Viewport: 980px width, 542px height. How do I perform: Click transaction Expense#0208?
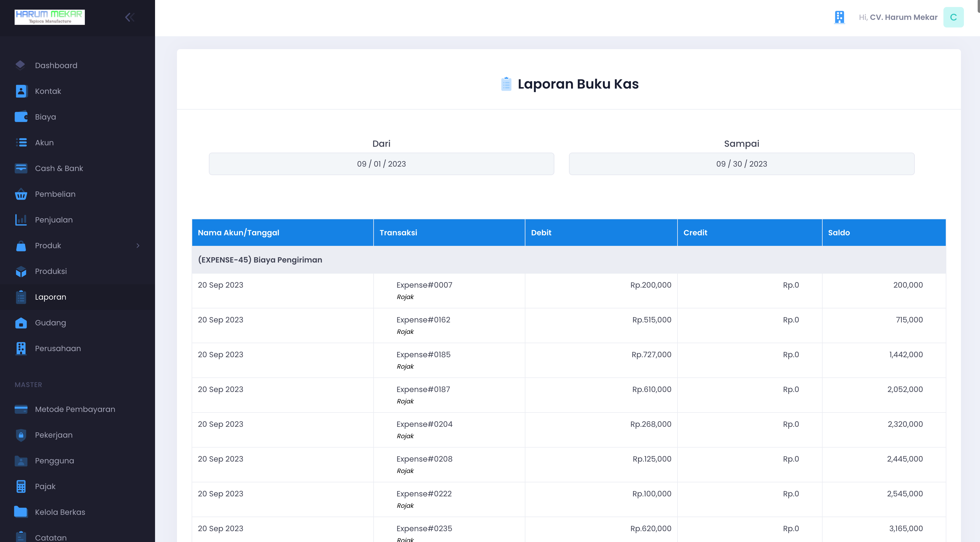[x=424, y=459]
